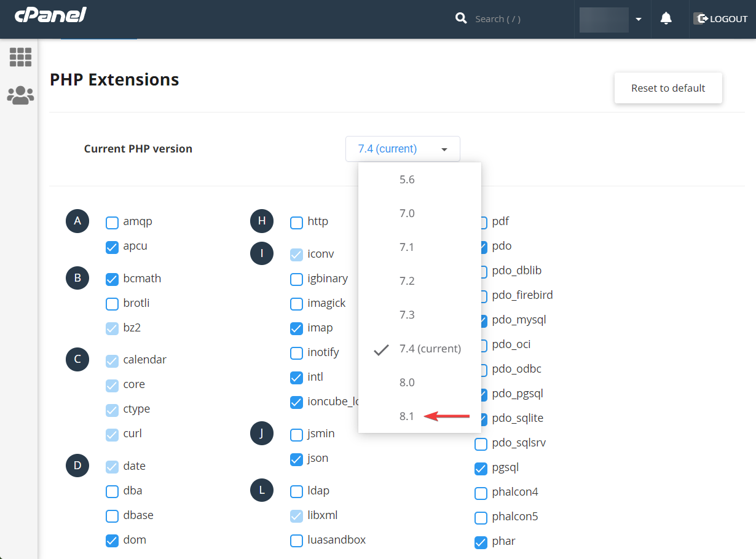The width and height of the screenshot is (756, 559).
Task: Enable the http extension
Action: [296, 223]
